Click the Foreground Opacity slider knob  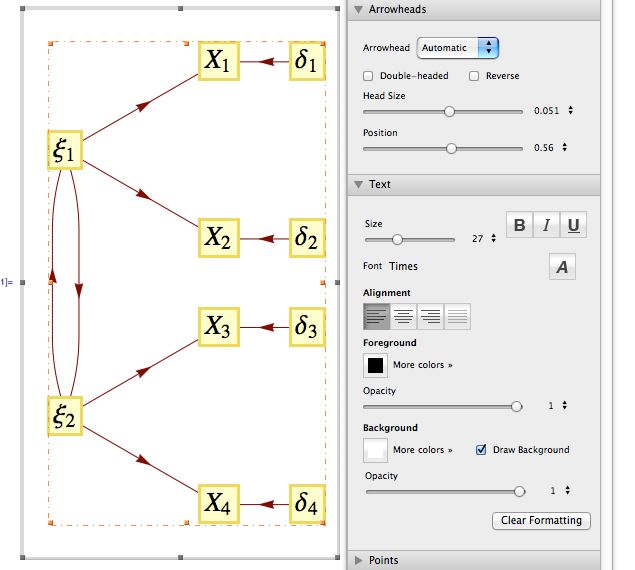(x=516, y=406)
